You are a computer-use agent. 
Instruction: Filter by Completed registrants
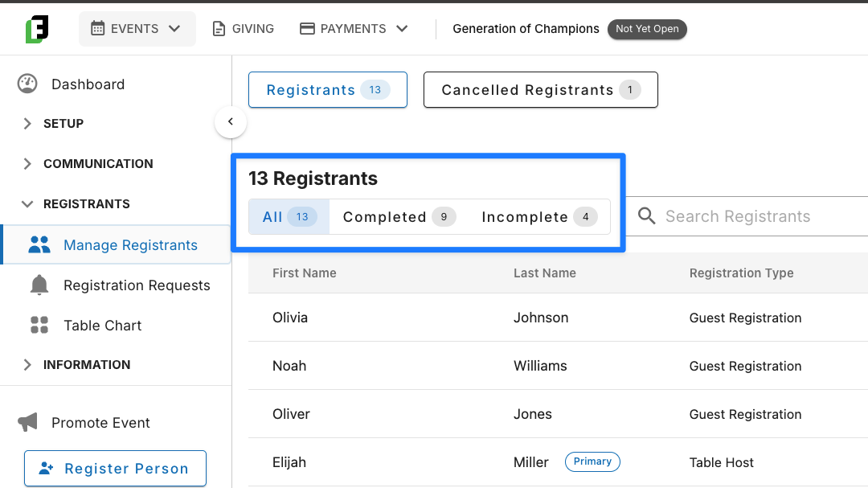point(399,216)
